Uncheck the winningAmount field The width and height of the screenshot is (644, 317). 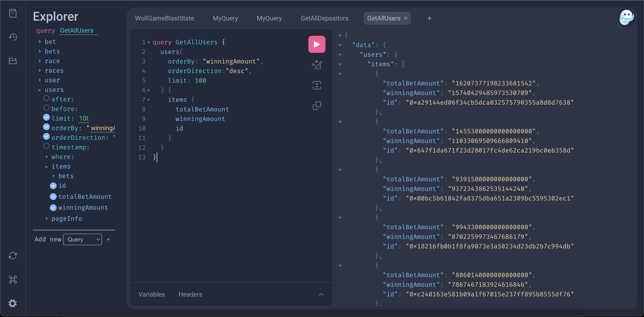coord(53,207)
